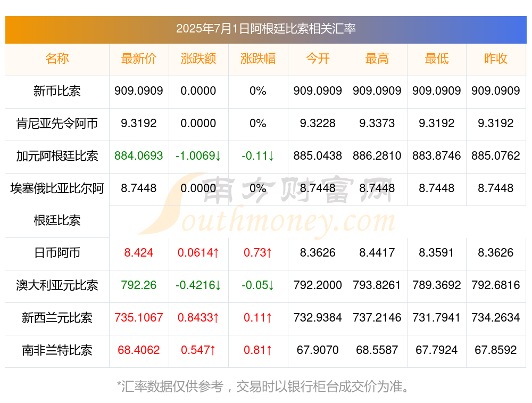Click the change amount 0.0614↑
The height and width of the screenshot is (403, 532).
click(x=198, y=252)
